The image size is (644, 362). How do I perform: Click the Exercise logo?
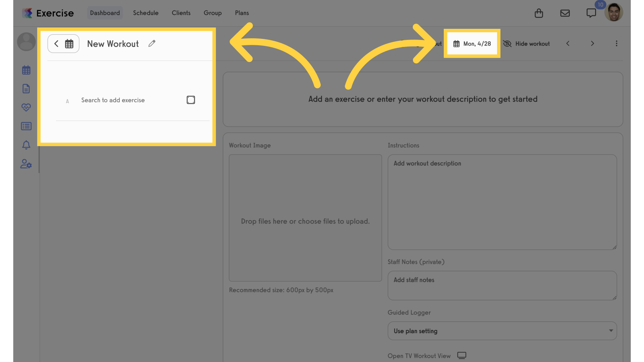[48, 13]
